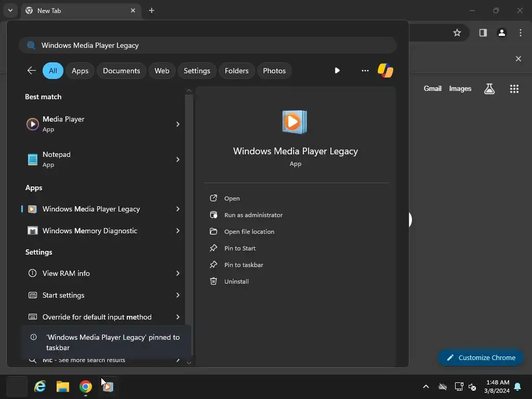Expand Start settings chevron
Screen dimensions: 532x399
[178, 295]
